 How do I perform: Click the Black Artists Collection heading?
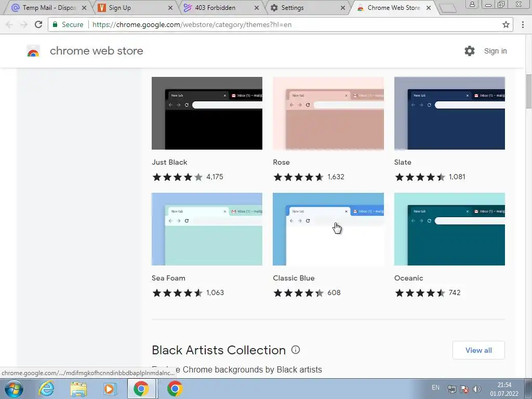(219, 350)
